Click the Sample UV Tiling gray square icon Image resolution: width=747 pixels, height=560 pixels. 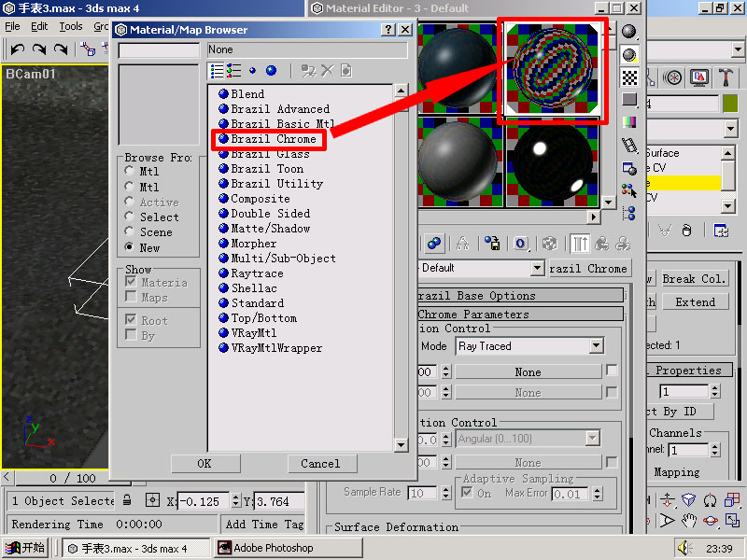[629, 100]
